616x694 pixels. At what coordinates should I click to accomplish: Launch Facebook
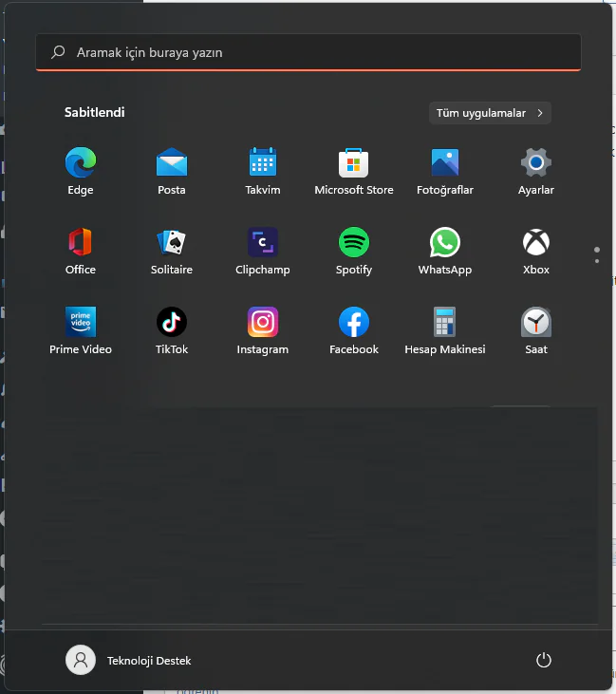pyautogui.click(x=354, y=330)
